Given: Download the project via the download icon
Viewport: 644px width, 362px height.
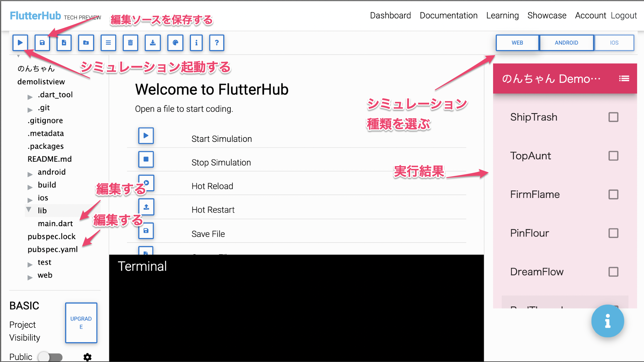Looking at the screenshot, I should click(153, 43).
